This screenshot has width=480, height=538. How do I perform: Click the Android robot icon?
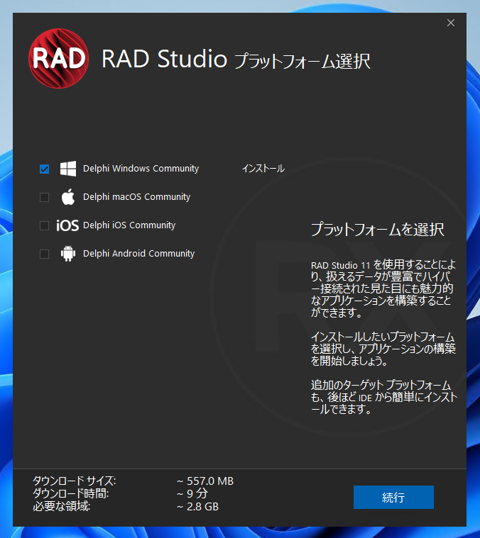point(68,254)
